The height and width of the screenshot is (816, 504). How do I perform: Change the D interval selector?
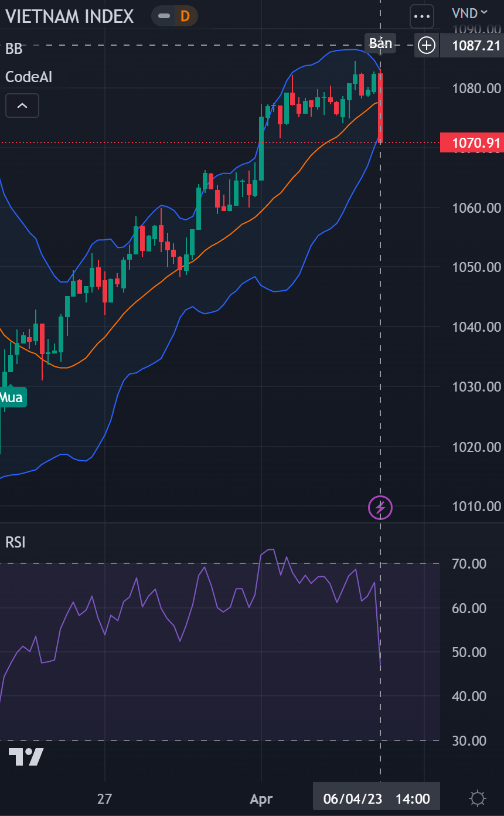click(x=185, y=16)
